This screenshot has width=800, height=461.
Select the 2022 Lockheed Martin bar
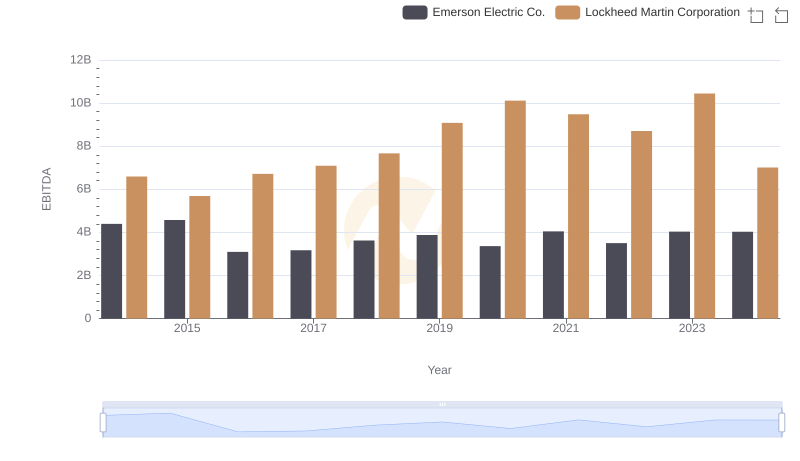coord(641,225)
